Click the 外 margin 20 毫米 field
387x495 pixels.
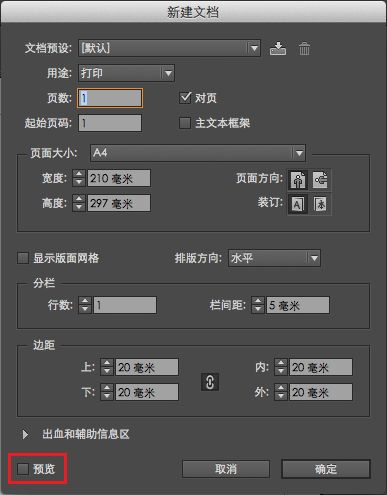pyautogui.click(x=321, y=392)
